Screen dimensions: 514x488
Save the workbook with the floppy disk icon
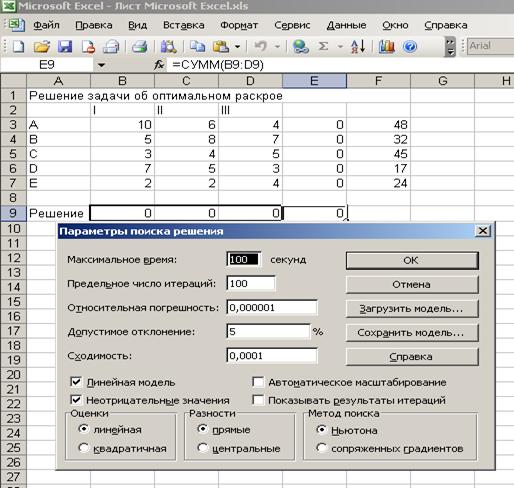(x=65, y=46)
